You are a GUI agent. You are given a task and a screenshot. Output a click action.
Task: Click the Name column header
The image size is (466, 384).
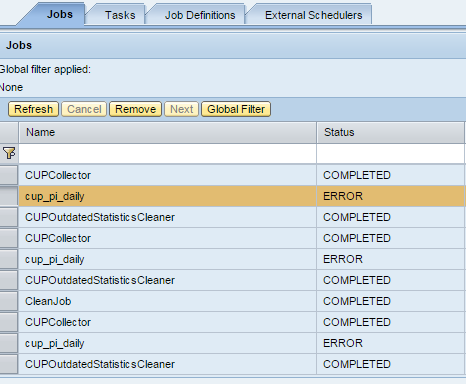[x=168, y=132]
